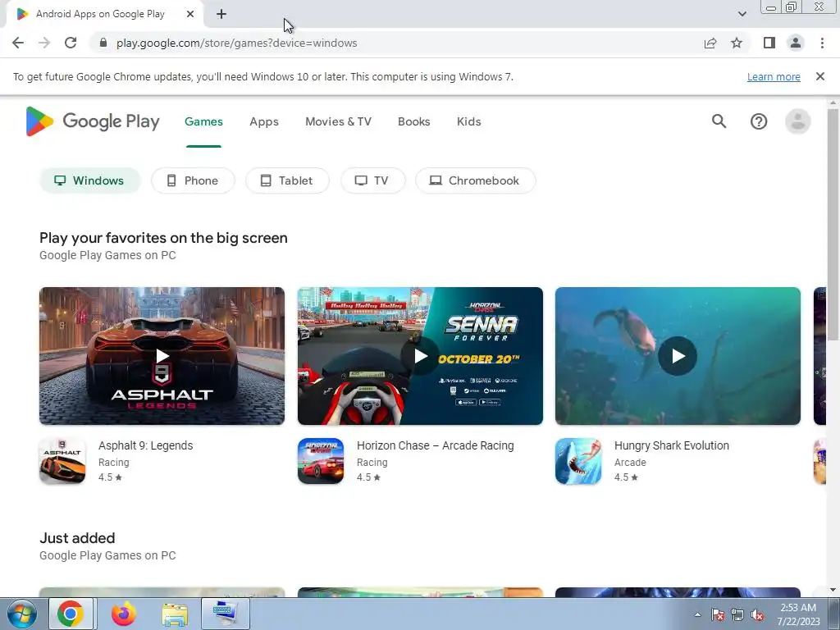Image resolution: width=840 pixels, height=630 pixels.
Task: Switch to the Books tab
Action: click(x=414, y=121)
